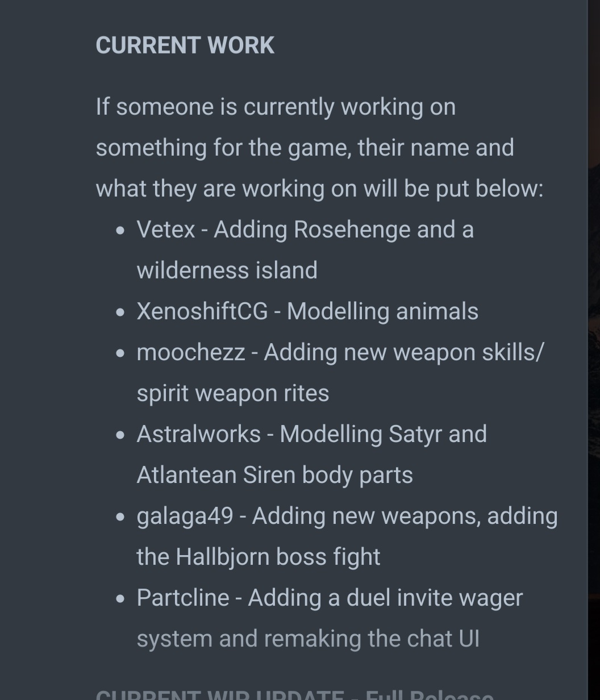Click the "wilderness island" text line
The height and width of the screenshot is (700, 600).
(x=227, y=270)
